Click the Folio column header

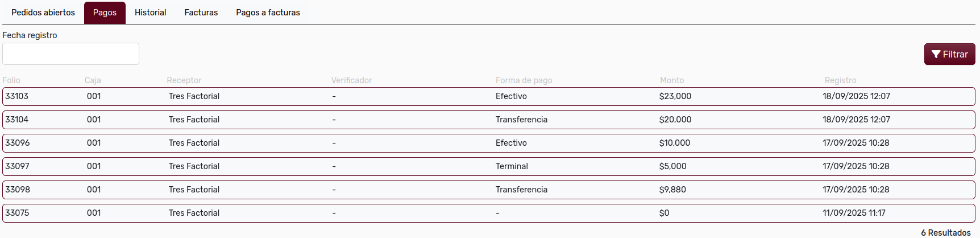click(x=11, y=80)
